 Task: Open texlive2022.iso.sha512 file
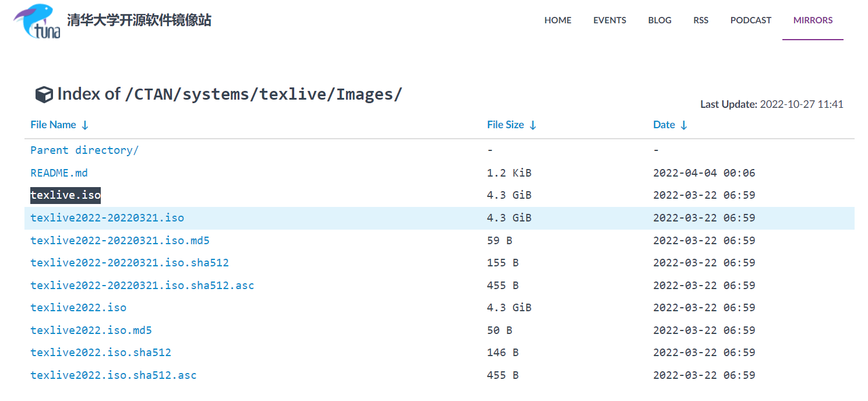click(x=101, y=353)
